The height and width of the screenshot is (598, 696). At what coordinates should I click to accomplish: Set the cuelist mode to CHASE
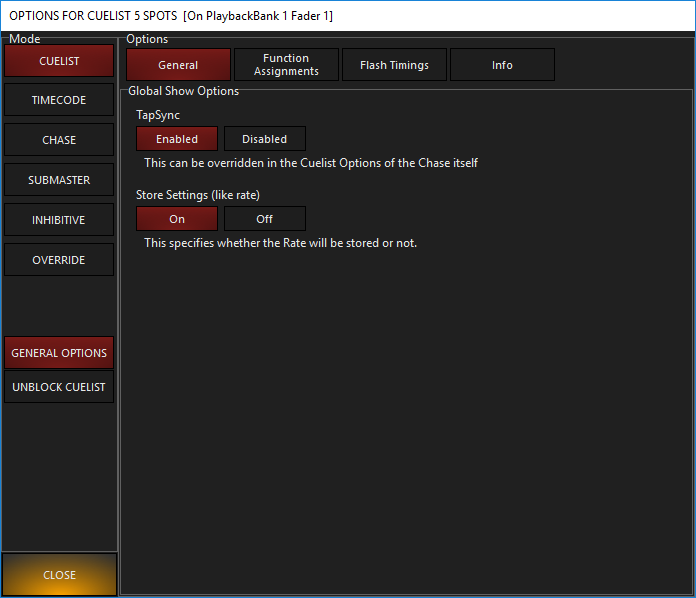pyautogui.click(x=59, y=140)
